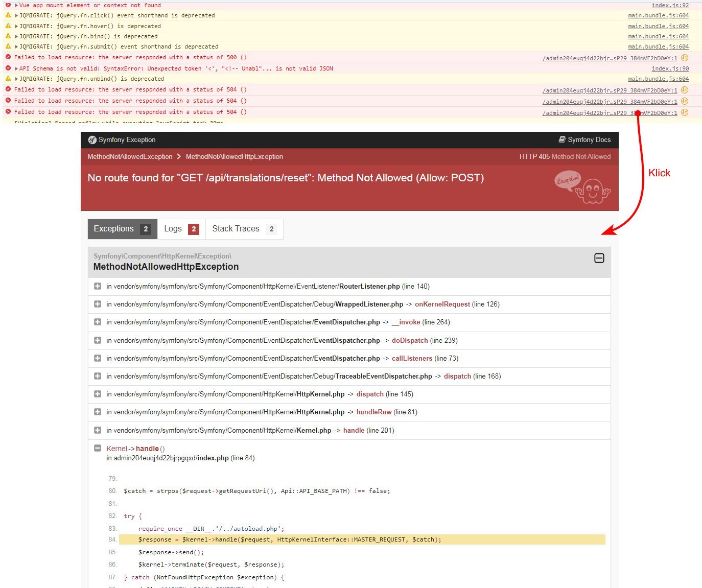Click the warning icon beside jQuery.fn.hover() message

[8, 26]
